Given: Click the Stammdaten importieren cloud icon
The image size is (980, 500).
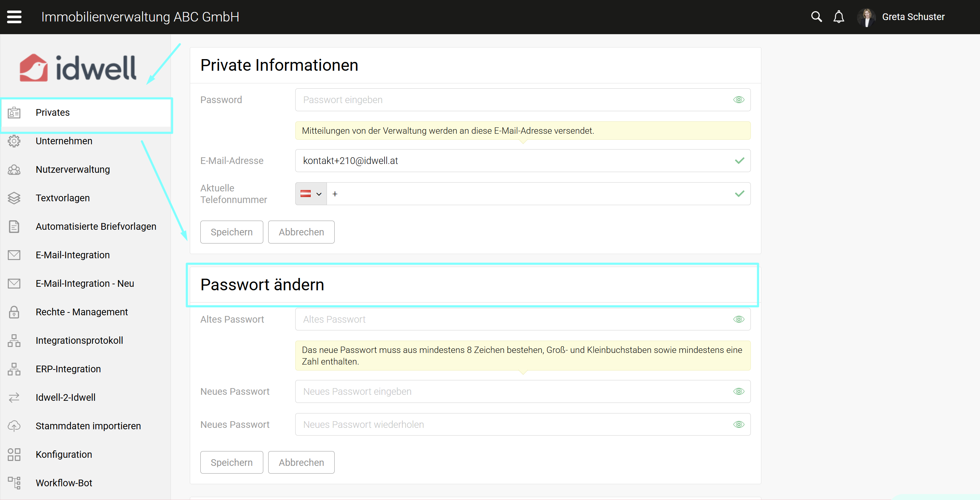Looking at the screenshot, I should (14, 426).
